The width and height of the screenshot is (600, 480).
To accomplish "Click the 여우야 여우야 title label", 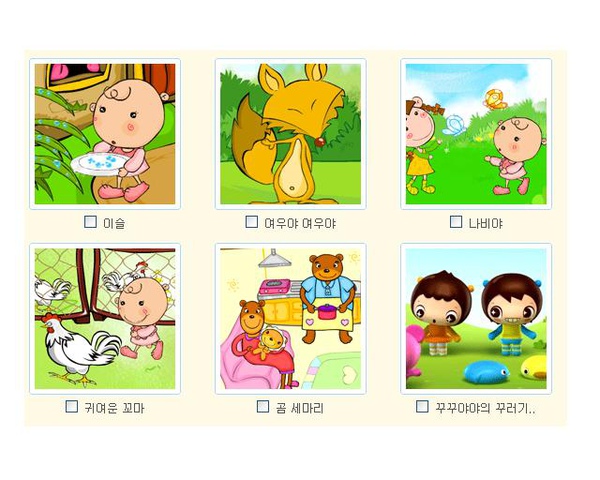I will tap(300, 223).
